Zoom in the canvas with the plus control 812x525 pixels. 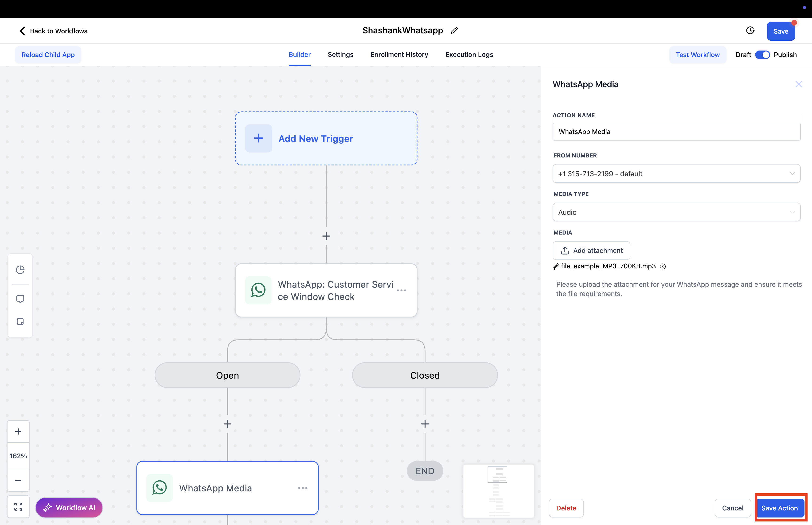point(18,432)
